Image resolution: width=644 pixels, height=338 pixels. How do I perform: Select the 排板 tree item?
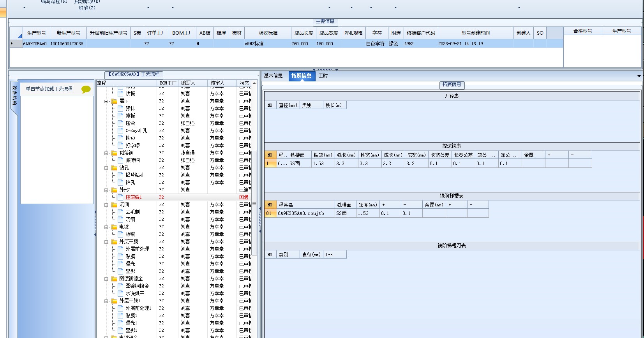click(130, 116)
